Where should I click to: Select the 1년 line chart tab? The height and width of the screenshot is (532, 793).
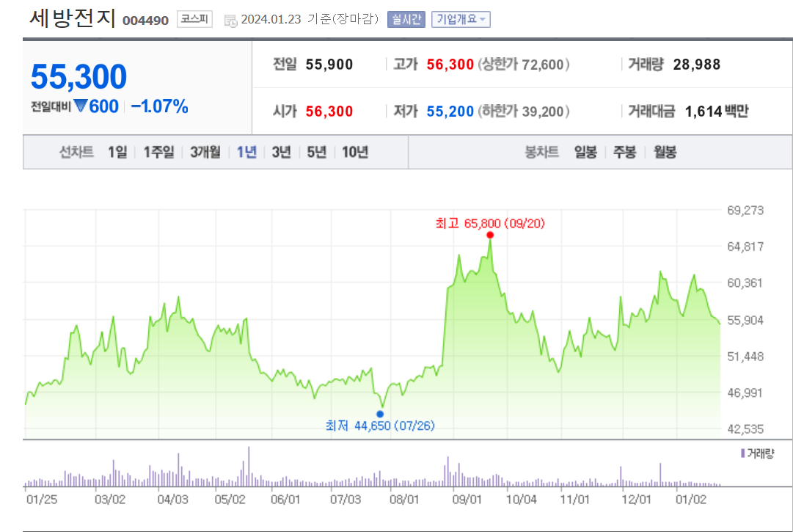246,152
